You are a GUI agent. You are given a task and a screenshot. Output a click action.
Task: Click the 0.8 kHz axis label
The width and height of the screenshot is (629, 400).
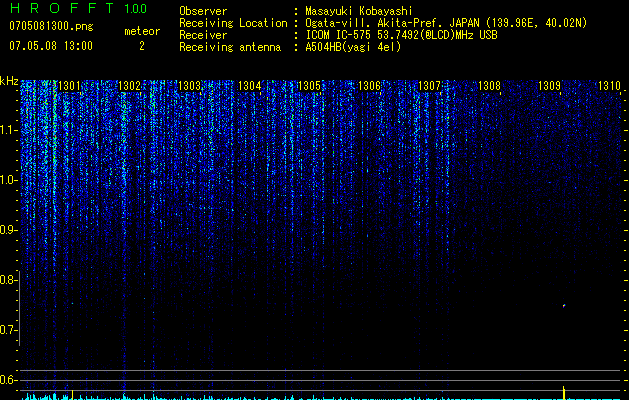pyautogui.click(x=7, y=280)
